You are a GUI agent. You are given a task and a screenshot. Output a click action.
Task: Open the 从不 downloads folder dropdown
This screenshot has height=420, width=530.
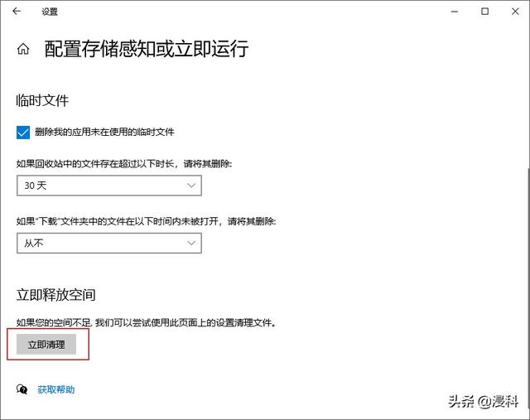click(108, 243)
